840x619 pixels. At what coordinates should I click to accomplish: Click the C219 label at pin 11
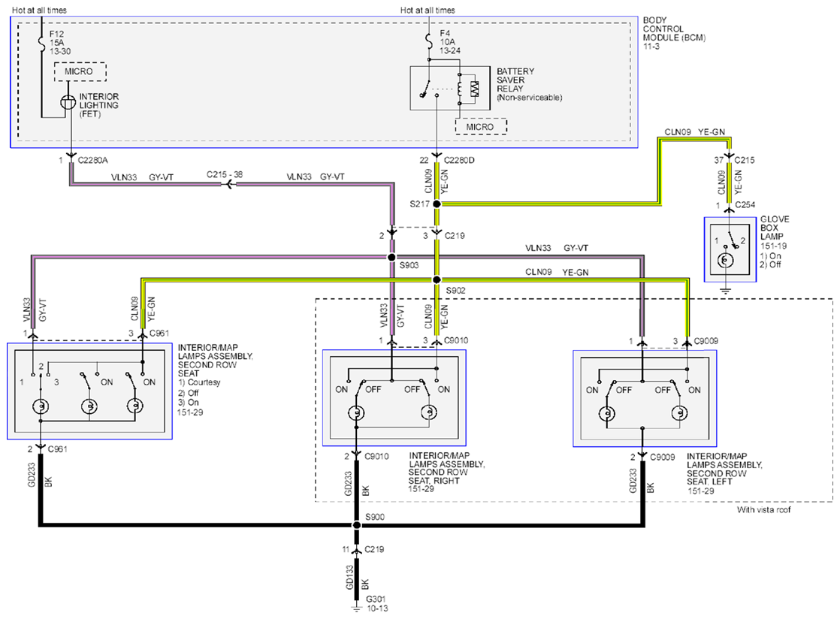[374, 549]
